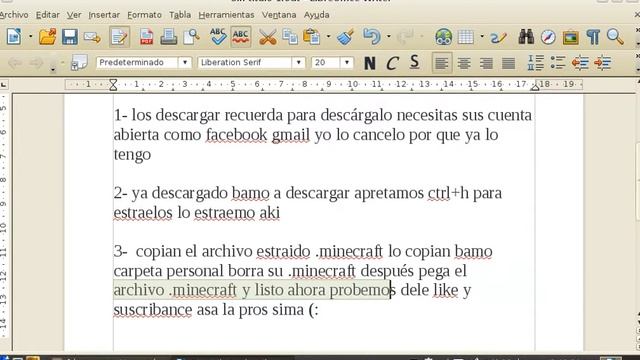640x360 pixels.
Task: Toggle AutoSpellcheck ABC wavy icon
Action: point(240,37)
